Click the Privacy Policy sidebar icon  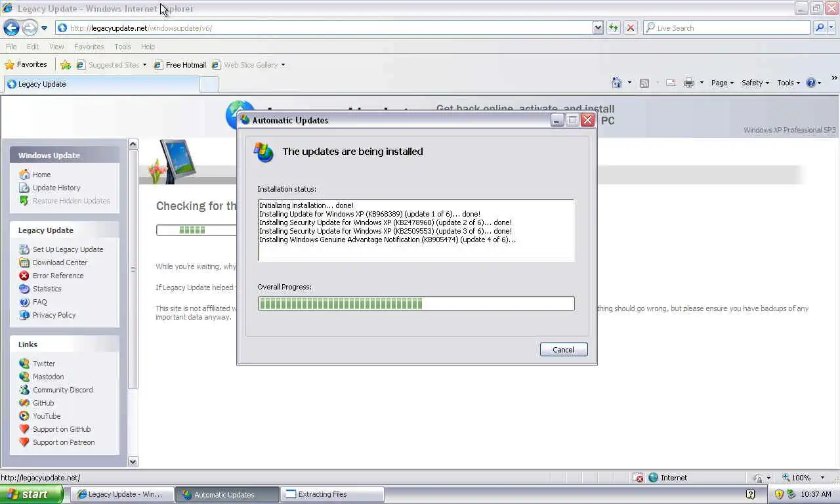24,315
